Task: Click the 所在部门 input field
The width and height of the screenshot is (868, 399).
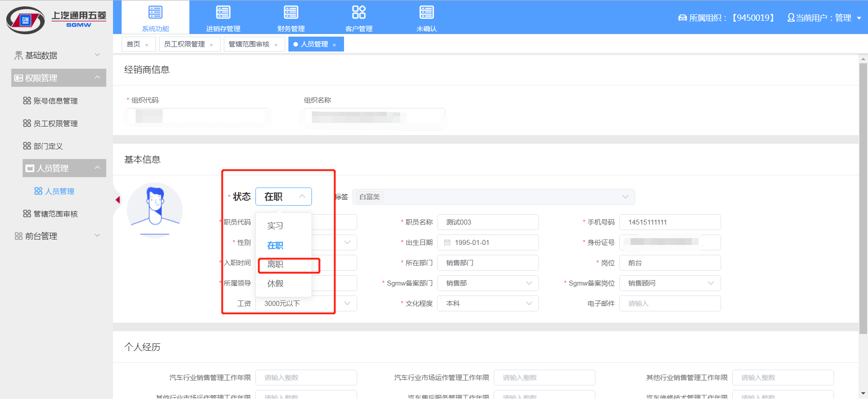Action: (488, 263)
